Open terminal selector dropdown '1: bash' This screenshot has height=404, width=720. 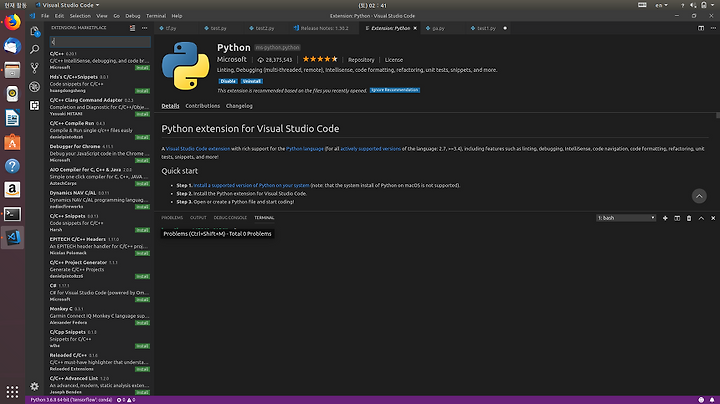tap(626, 218)
